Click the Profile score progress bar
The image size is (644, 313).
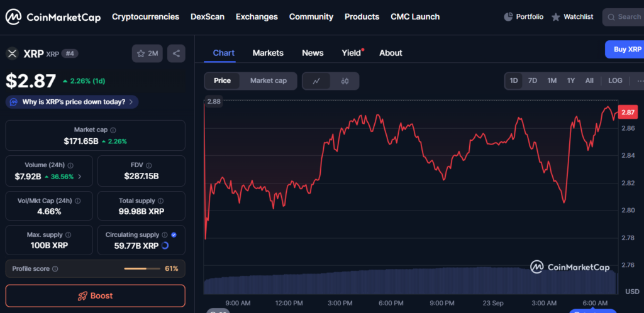tap(142, 269)
